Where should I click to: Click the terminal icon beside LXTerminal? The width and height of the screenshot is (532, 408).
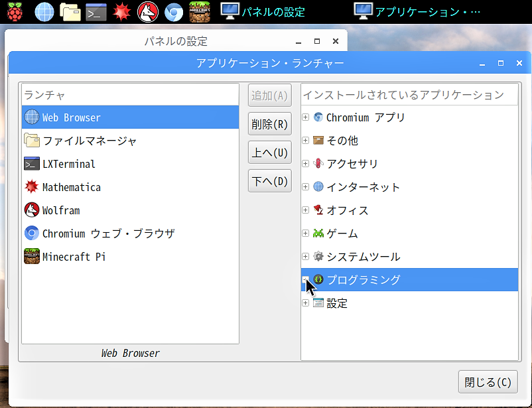pos(32,164)
